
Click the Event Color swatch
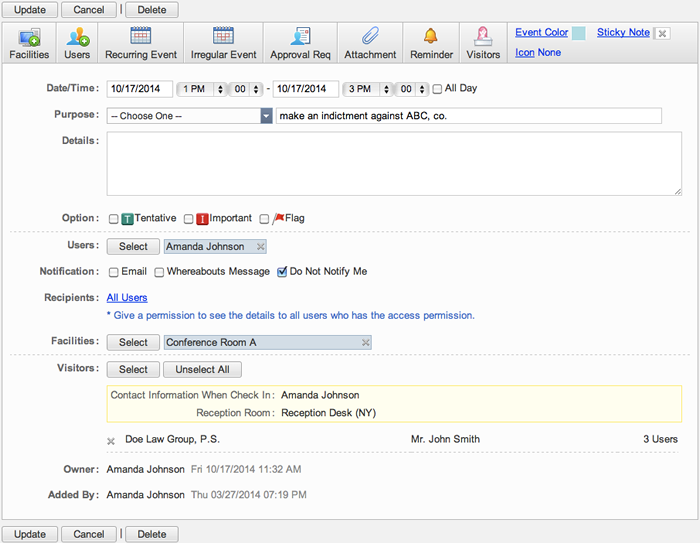tap(578, 33)
